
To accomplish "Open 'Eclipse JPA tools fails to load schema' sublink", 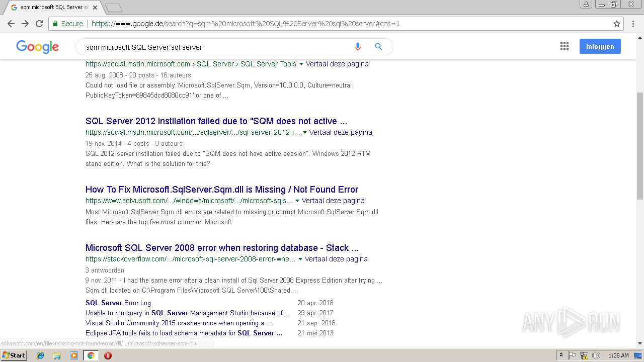I will 184,333.
